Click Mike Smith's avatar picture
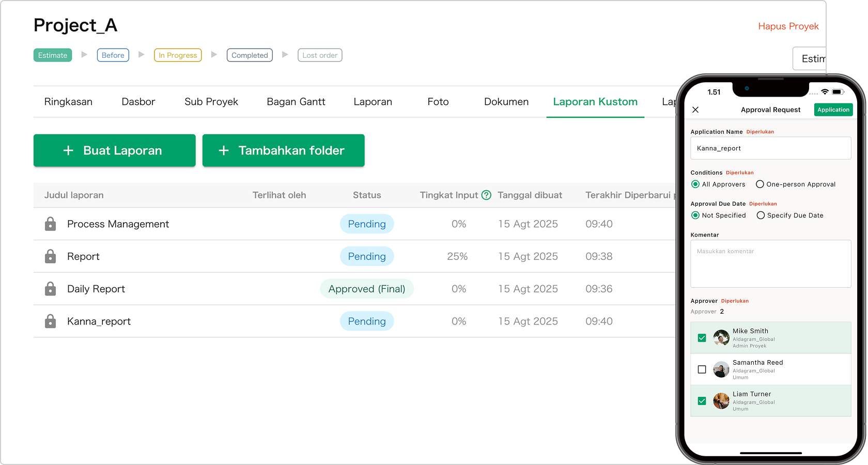Screen dimensions: 868x465 click(x=721, y=338)
